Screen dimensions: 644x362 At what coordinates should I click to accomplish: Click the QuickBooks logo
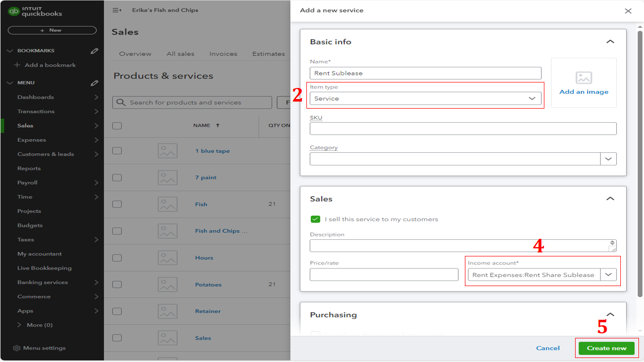point(35,12)
